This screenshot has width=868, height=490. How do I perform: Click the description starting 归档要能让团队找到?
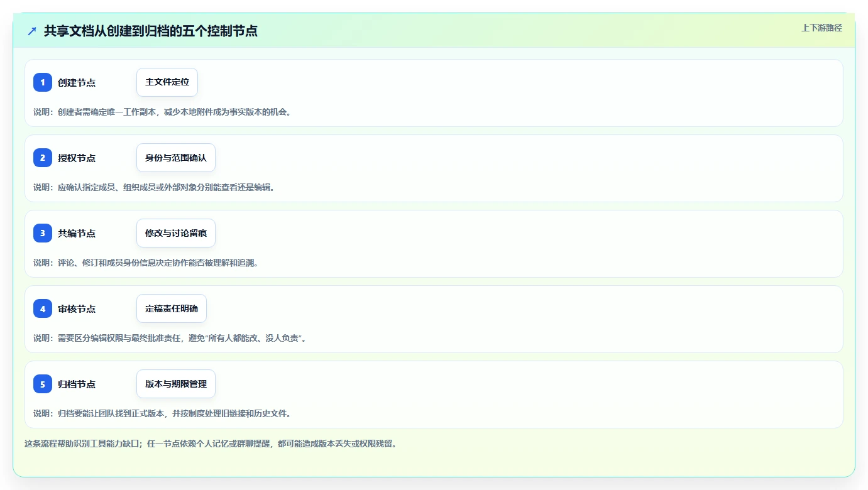click(162, 413)
